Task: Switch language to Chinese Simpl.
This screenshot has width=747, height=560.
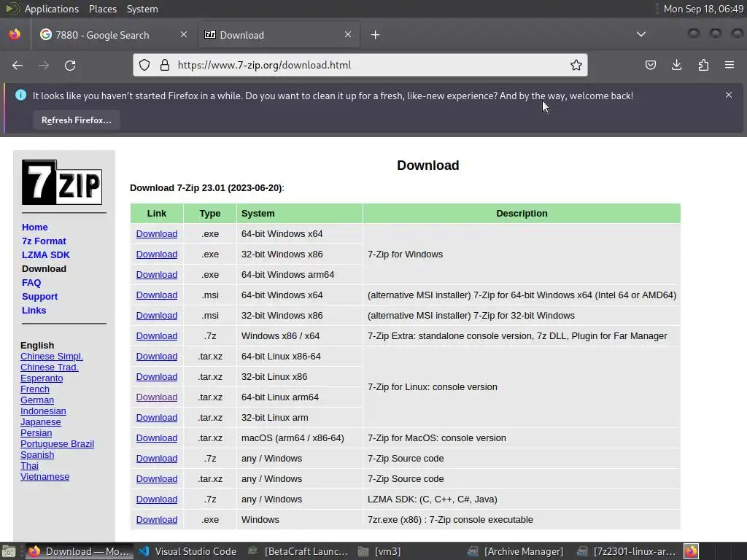Action: (x=52, y=356)
